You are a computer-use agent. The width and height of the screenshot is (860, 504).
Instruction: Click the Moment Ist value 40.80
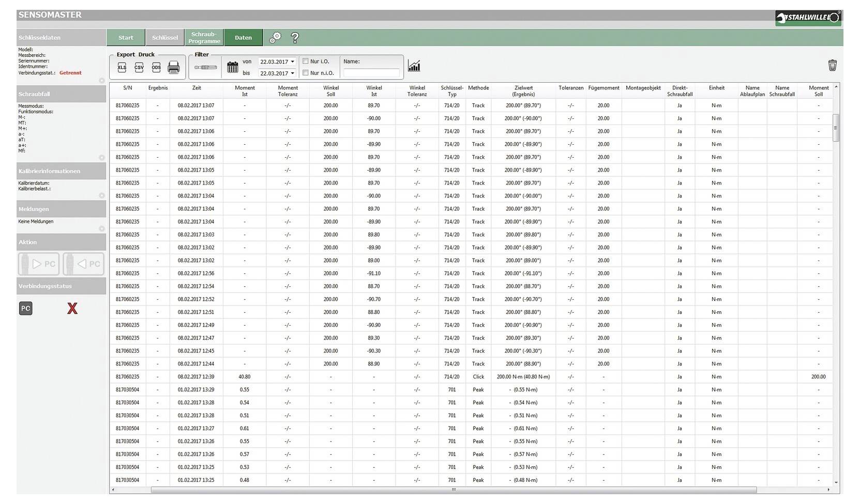[245, 377]
